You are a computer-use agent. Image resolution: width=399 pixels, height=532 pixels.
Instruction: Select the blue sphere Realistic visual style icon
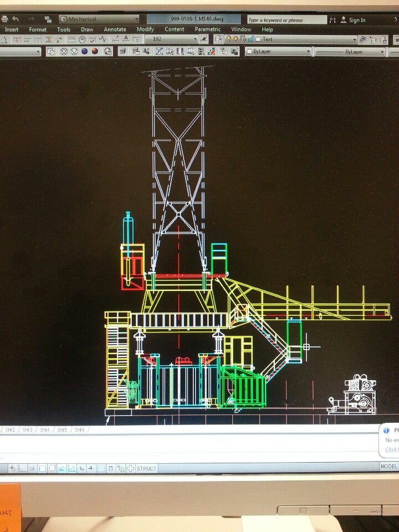tap(84, 52)
